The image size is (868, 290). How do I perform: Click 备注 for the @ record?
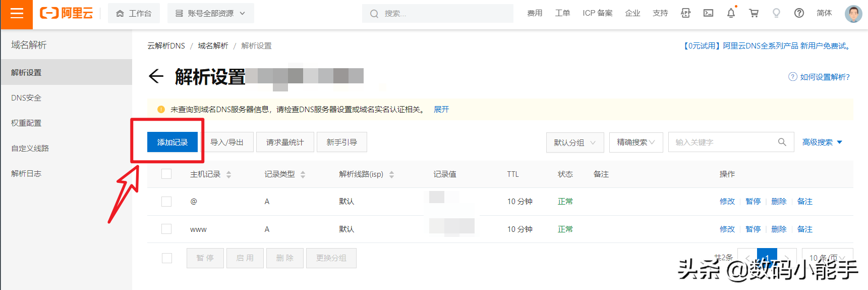tap(805, 202)
